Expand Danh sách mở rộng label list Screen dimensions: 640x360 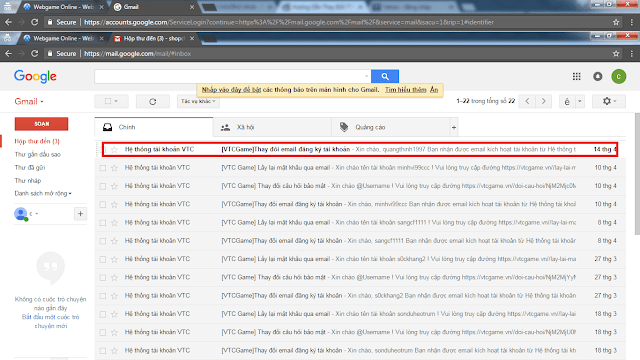pos(43,193)
